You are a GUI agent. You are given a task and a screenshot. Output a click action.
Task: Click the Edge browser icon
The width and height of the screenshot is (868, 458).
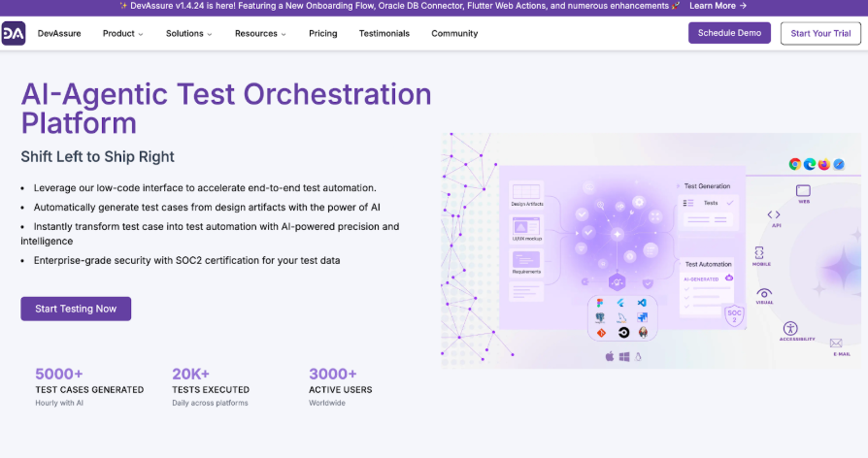(810, 164)
